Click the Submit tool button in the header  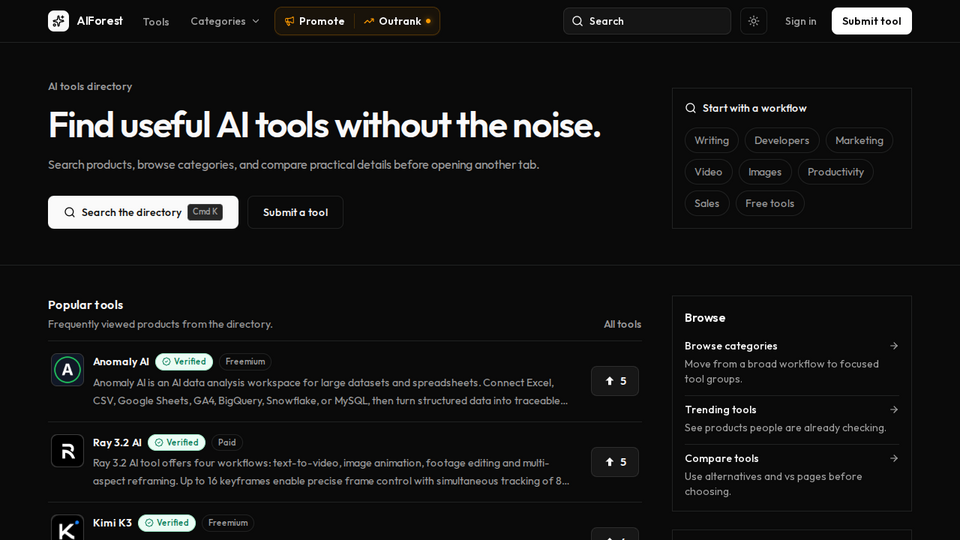871,21
